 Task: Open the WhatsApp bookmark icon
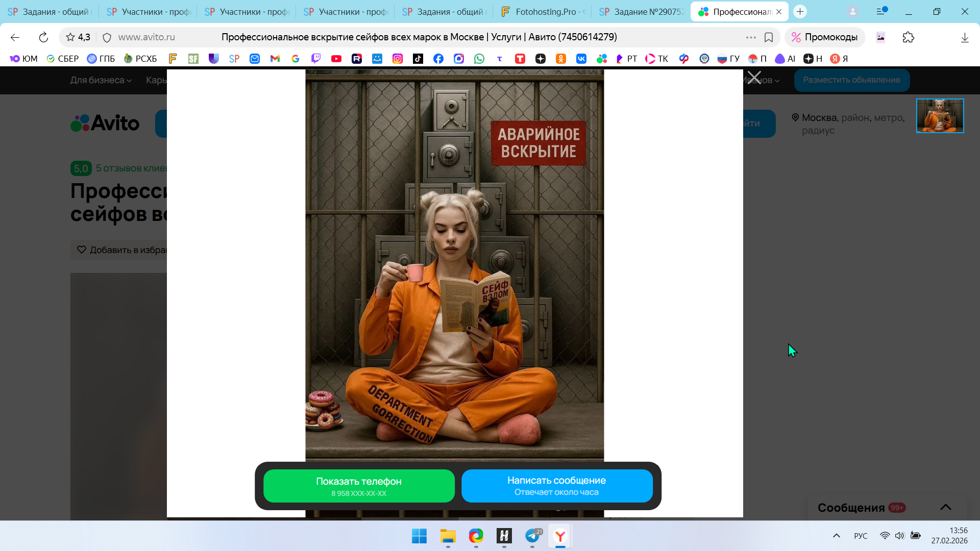click(x=479, y=59)
